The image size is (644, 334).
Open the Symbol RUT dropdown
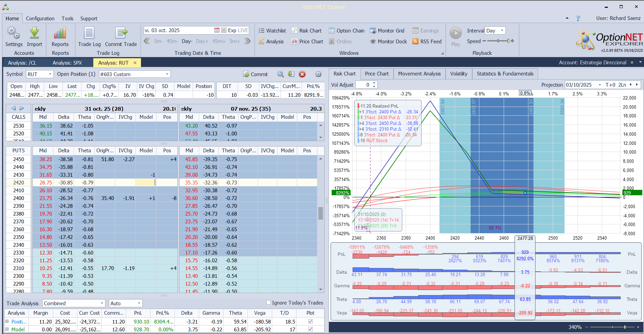coord(50,74)
